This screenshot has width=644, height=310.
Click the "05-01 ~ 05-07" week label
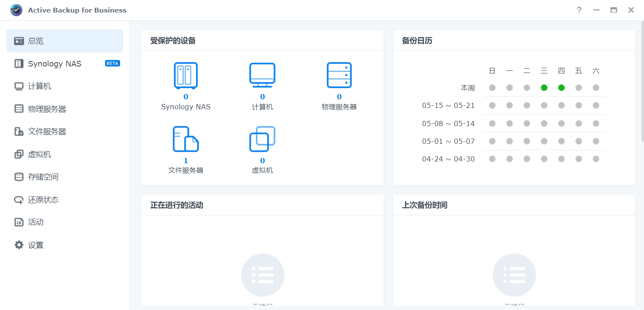(449, 141)
